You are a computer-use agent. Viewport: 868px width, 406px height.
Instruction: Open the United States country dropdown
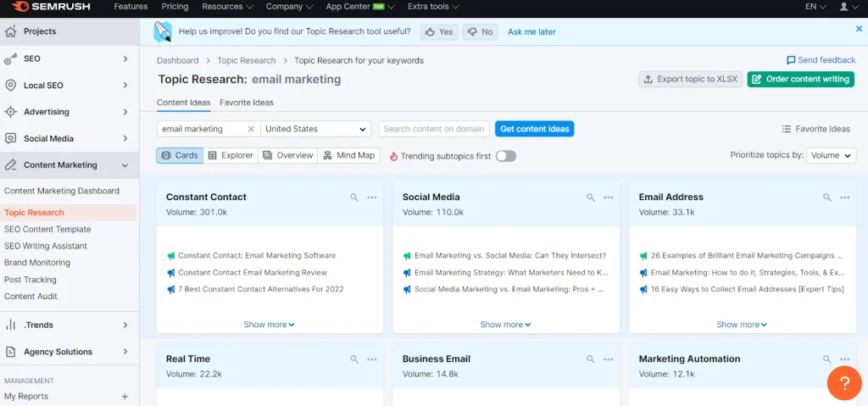tap(316, 129)
